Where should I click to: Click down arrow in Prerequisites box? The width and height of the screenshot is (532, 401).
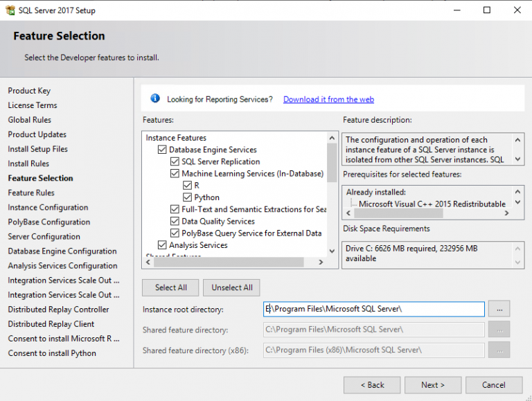tap(517, 202)
